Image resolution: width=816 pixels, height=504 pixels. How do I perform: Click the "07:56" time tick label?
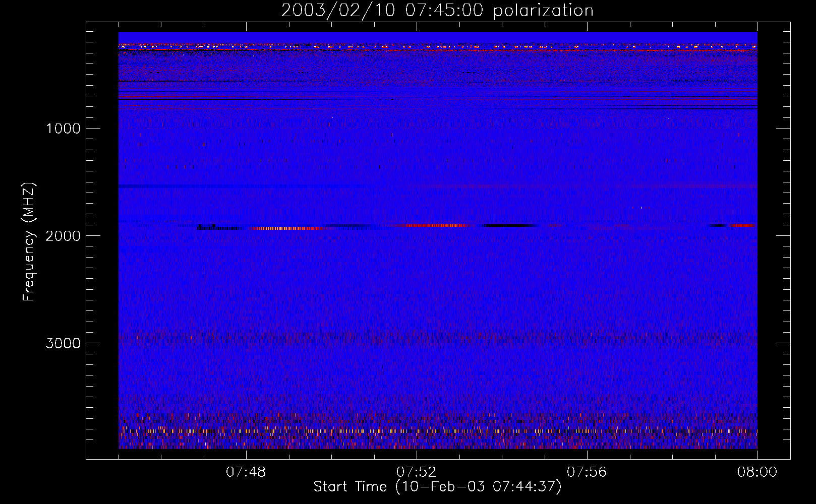pyautogui.click(x=587, y=472)
